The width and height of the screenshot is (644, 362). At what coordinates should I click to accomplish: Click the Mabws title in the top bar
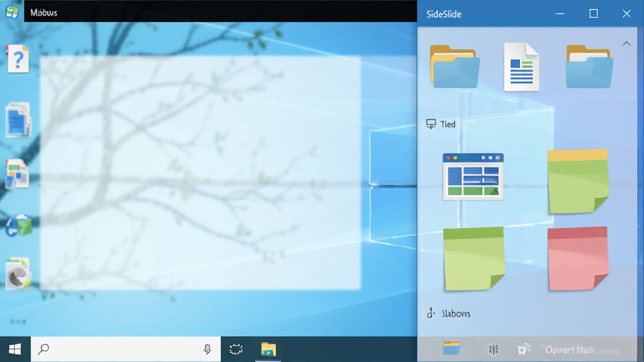click(43, 13)
